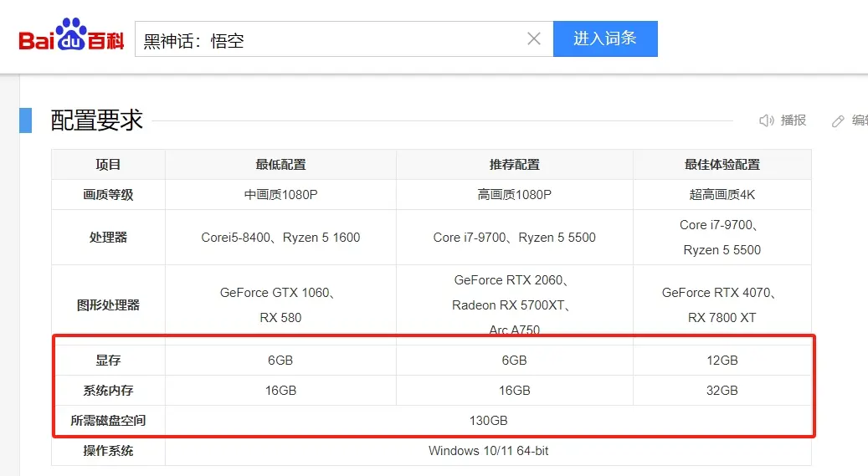Select the 项目 column header
Screen dimensions: 868x476
108,165
